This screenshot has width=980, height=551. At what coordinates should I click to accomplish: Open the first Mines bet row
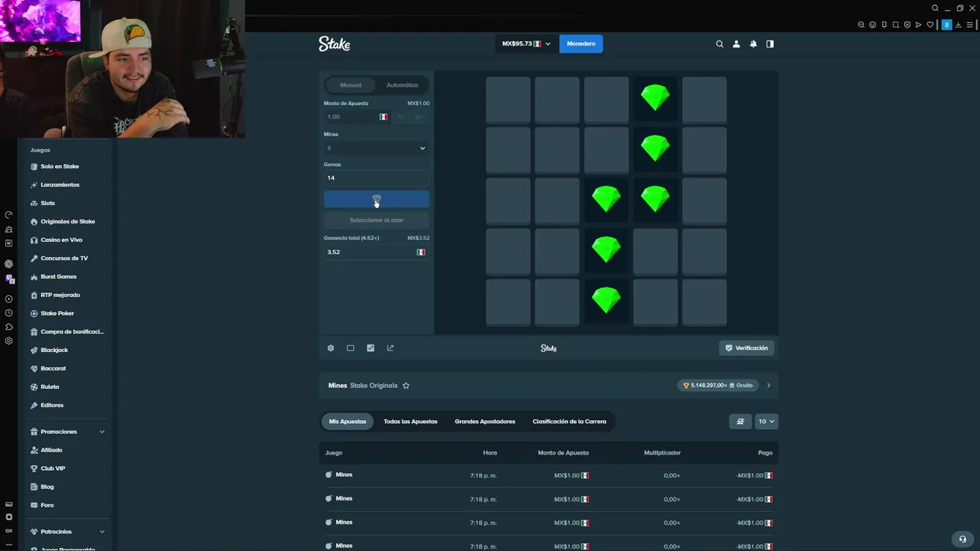(x=548, y=475)
